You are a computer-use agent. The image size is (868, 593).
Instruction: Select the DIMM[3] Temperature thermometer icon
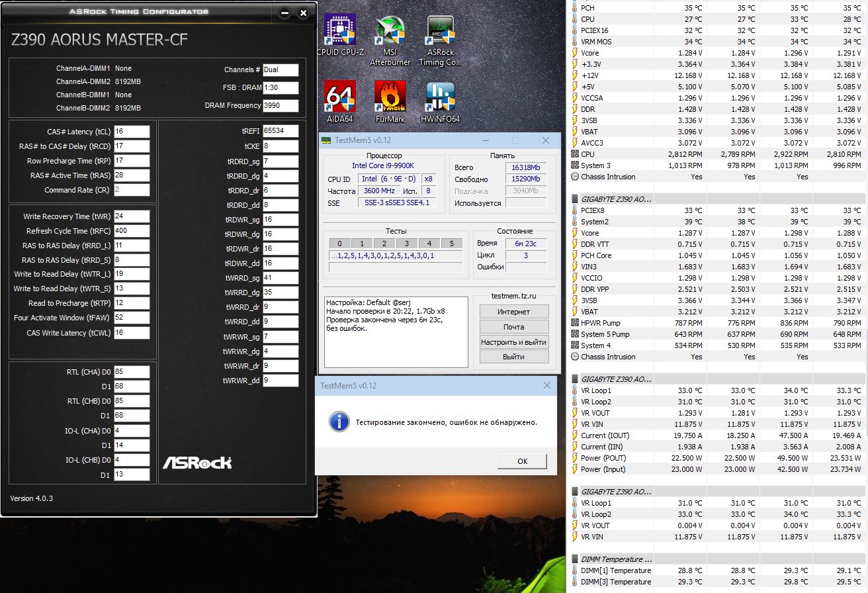tap(574, 582)
